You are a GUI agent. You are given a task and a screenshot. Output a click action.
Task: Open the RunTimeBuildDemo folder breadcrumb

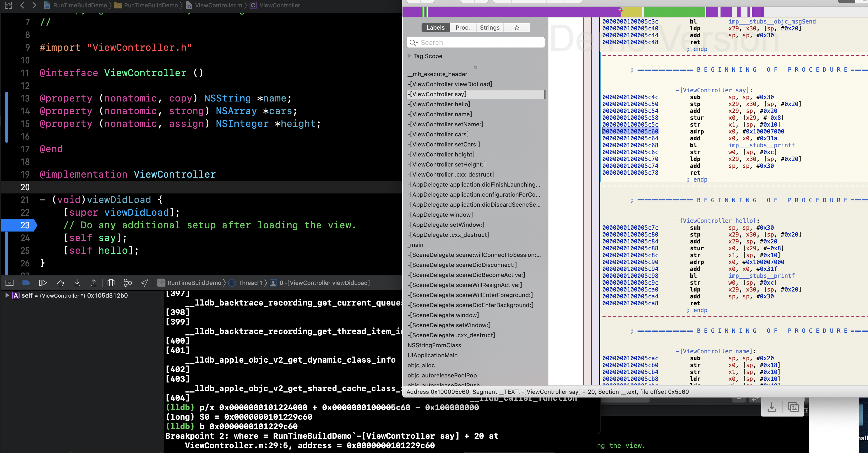point(146,5)
